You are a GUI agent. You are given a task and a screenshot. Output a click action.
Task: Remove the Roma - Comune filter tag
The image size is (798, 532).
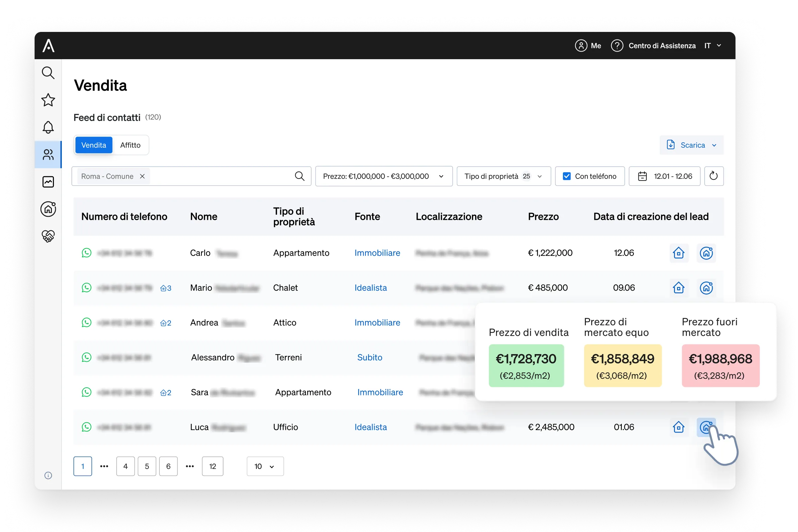pyautogui.click(x=143, y=176)
